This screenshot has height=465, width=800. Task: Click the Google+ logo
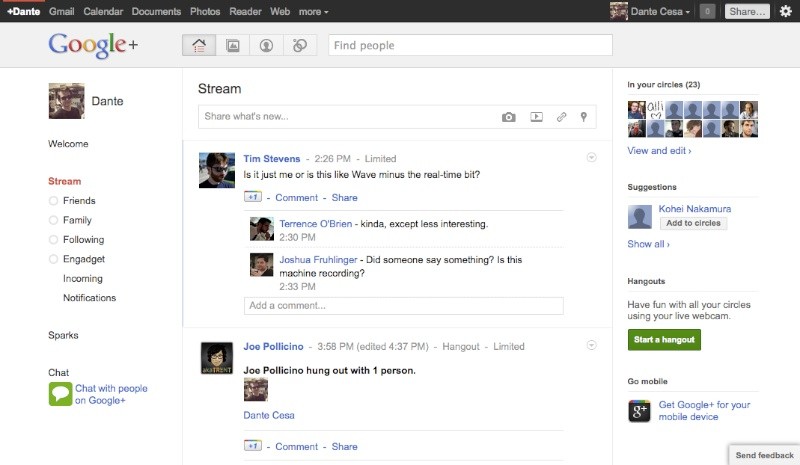93,45
